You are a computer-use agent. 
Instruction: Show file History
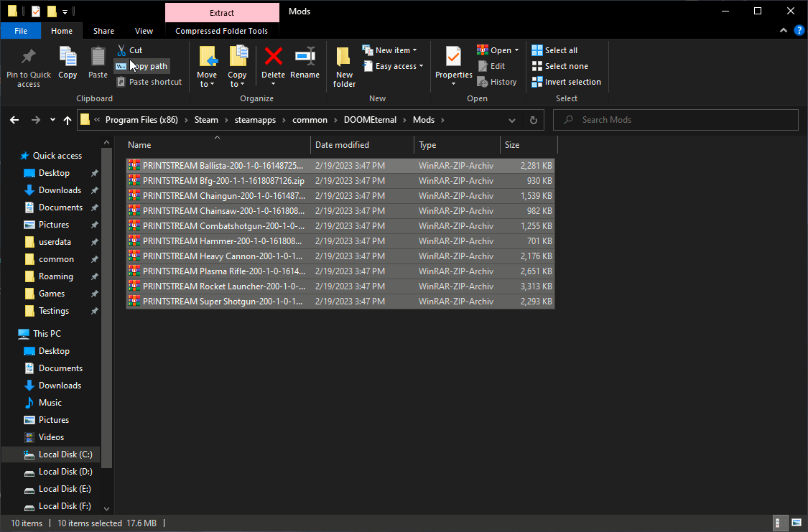click(x=497, y=82)
